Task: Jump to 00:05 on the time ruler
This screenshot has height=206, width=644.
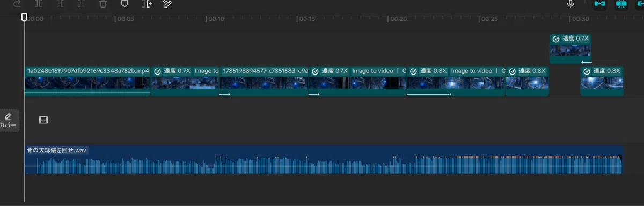Action: tap(125, 19)
